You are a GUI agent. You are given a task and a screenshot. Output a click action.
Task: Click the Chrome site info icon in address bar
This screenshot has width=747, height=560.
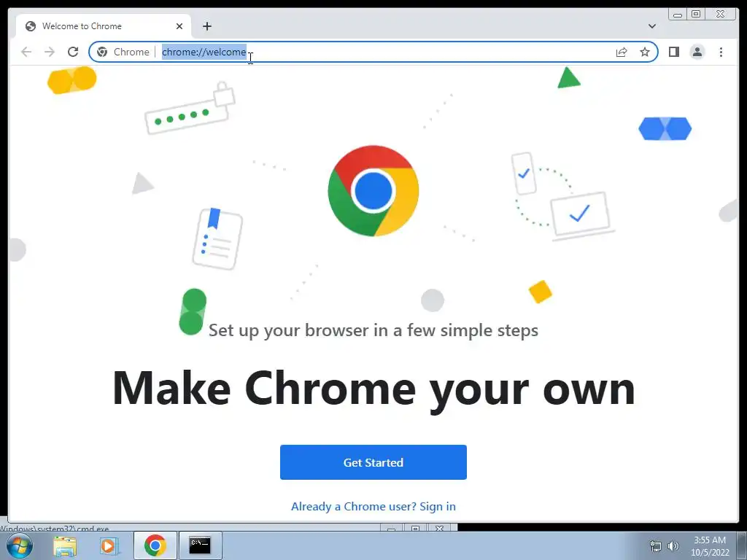pyautogui.click(x=102, y=52)
